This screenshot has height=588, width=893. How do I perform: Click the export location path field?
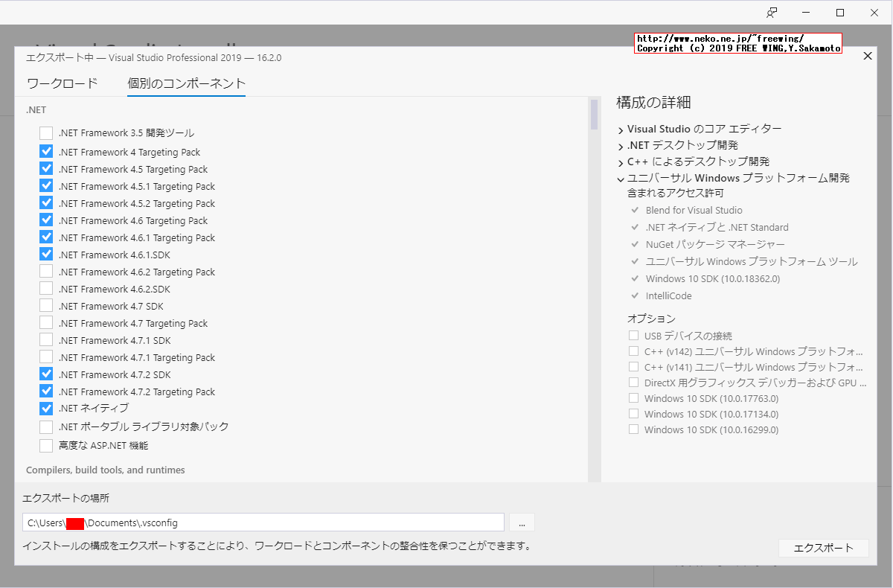[x=260, y=522]
